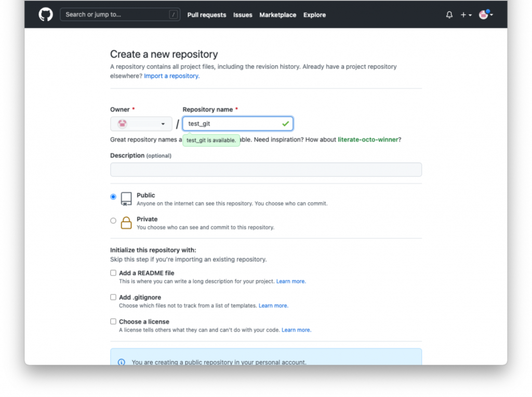Enable Choose a license checkbox
This screenshot has height=397, width=532.
pos(113,321)
